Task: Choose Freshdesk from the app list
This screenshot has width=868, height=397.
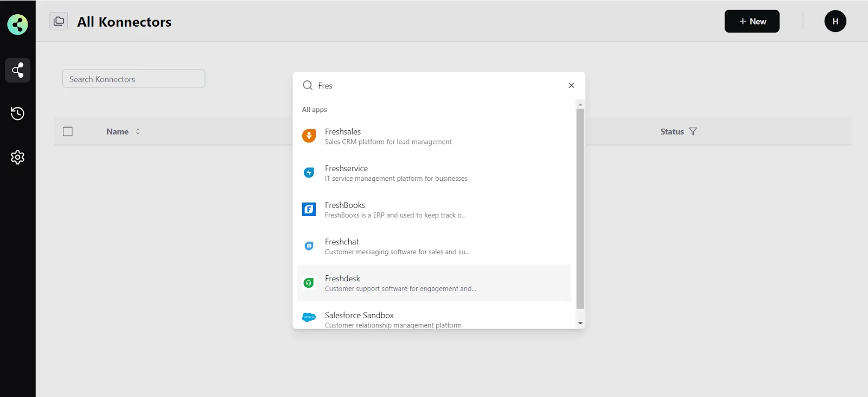Action: (x=434, y=283)
